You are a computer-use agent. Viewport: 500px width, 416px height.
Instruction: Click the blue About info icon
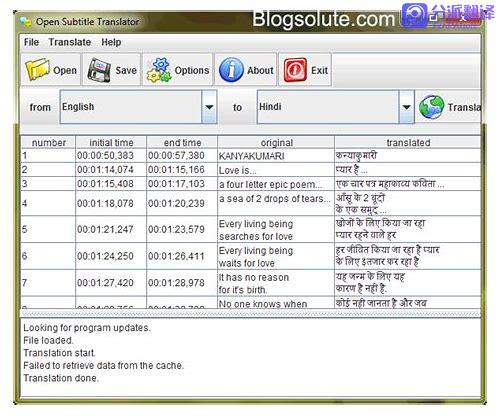pos(231,70)
